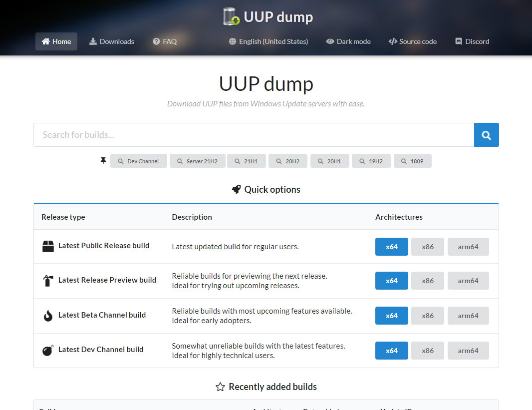Search for Dev Channel builds chip
The height and width of the screenshot is (410, 532).
[138, 161]
